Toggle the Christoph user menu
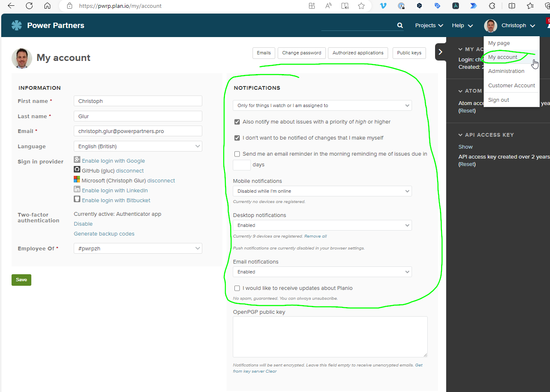 pos(518,26)
